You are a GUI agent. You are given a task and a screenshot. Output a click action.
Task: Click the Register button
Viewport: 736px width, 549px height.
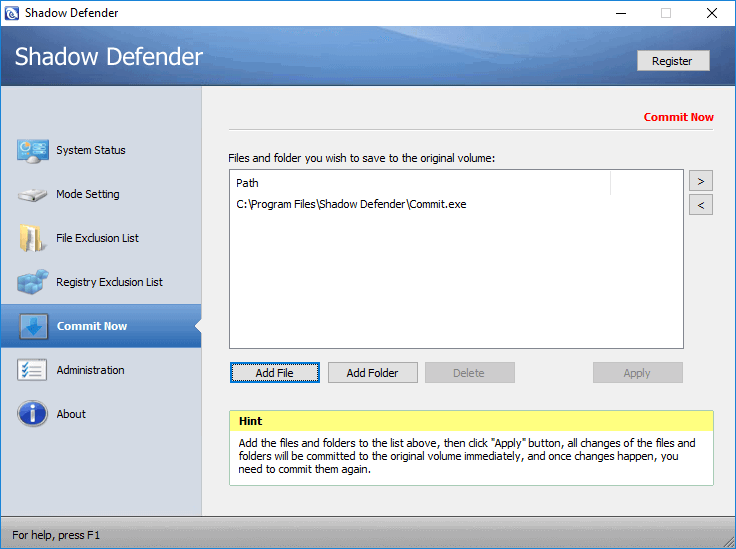point(673,61)
